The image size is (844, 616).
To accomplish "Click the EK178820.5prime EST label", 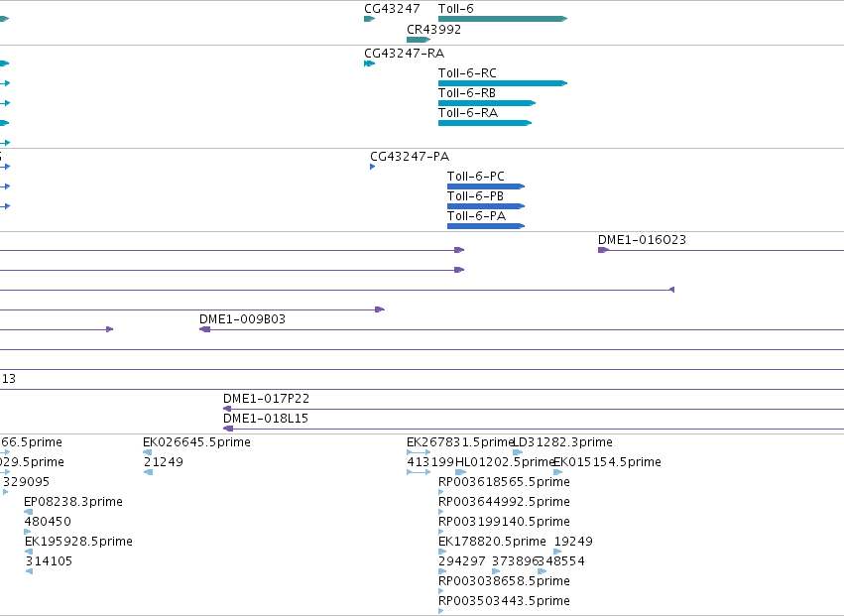I will (492, 542).
